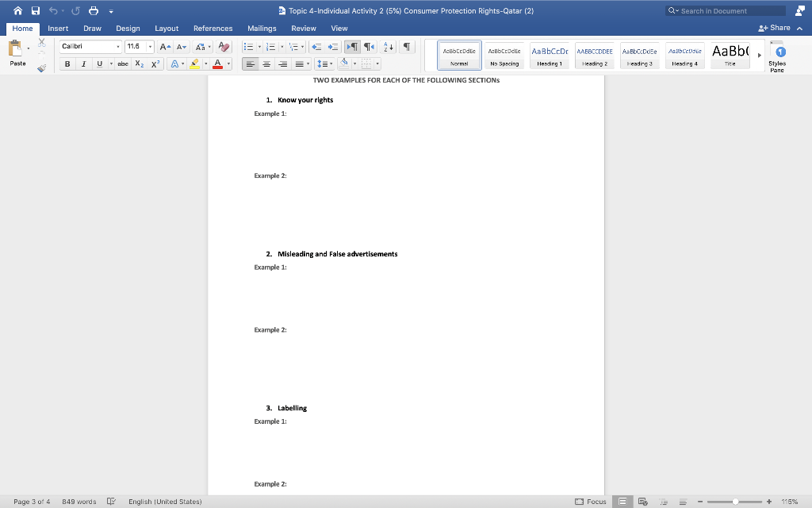Switch to Outline view in the status bar
Screen dimensions: 812x508
coord(664,502)
